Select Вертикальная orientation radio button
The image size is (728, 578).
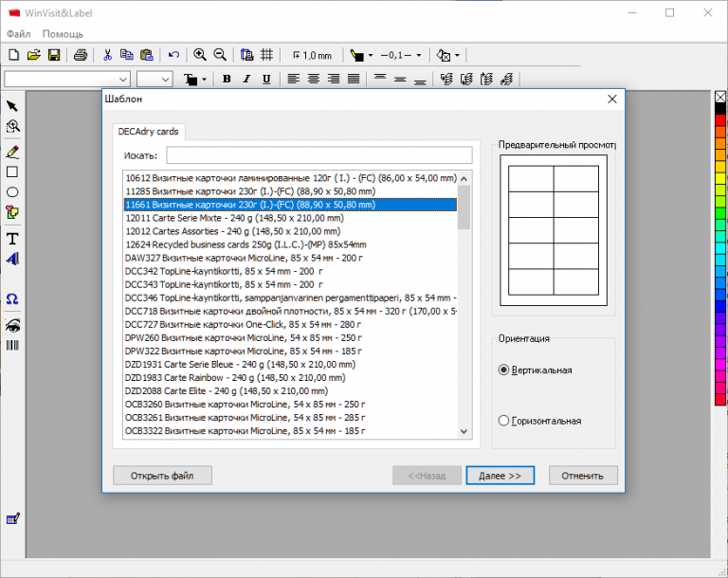[x=504, y=370]
